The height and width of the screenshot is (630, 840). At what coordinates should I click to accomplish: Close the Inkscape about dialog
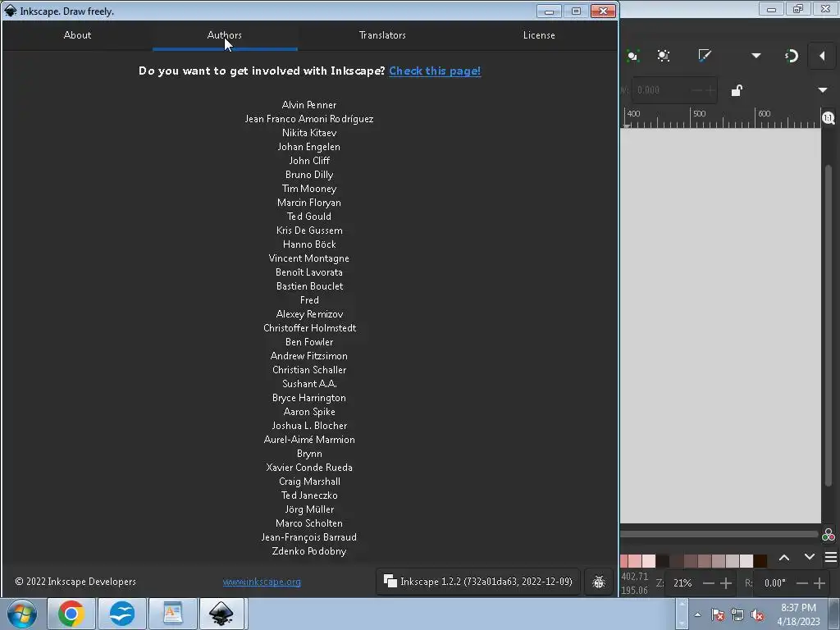[603, 11]
